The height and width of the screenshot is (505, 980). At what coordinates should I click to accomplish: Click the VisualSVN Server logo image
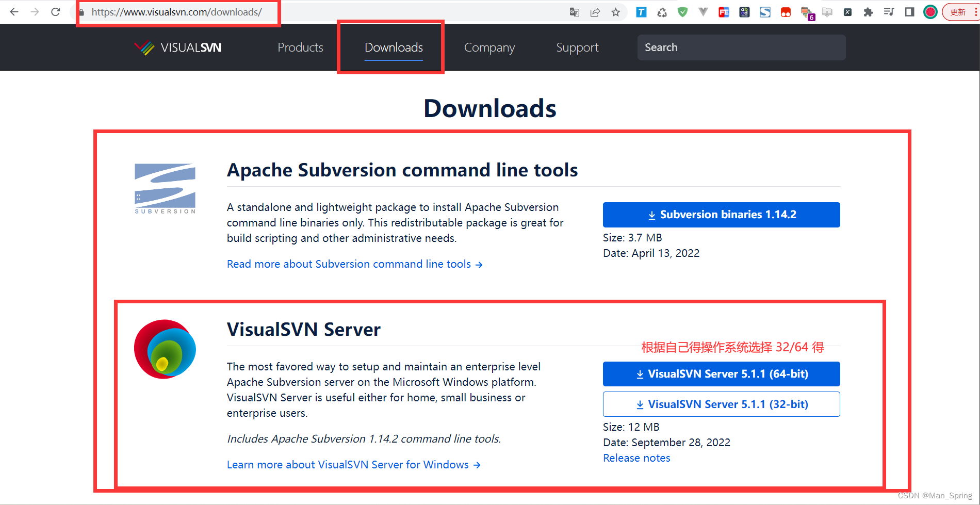click(x=165, y=349)
